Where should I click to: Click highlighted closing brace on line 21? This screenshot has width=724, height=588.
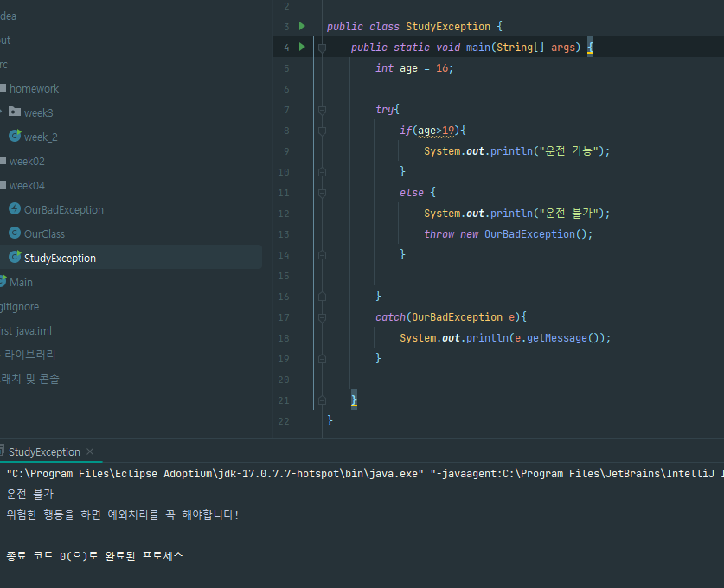tap(354, 399)
